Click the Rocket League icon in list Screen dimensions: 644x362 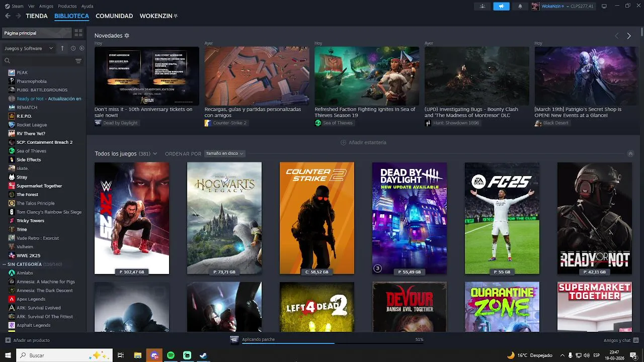coord(12,125)
